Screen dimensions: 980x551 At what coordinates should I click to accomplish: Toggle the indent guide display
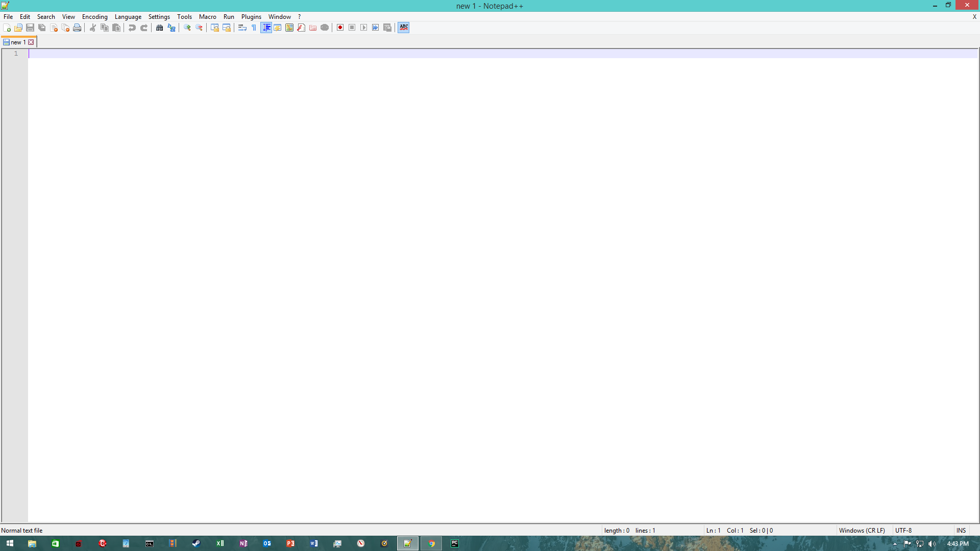[x=266, y=28]
